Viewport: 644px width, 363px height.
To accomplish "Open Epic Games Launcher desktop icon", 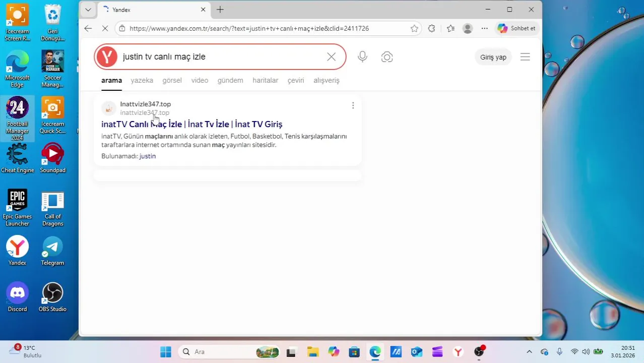I will (x=17, y=208).
